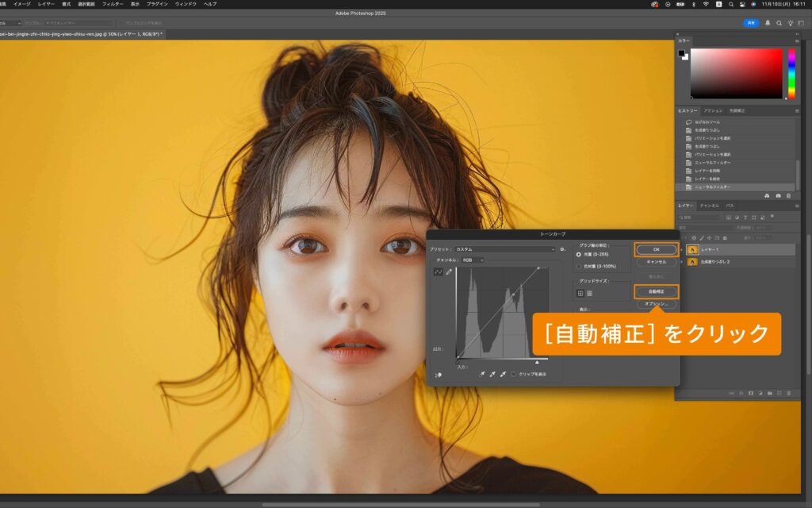The height and width of the screenshot is (508, 812).
Task: Open the Color panel flyout menu
Action: coord(796,40)
